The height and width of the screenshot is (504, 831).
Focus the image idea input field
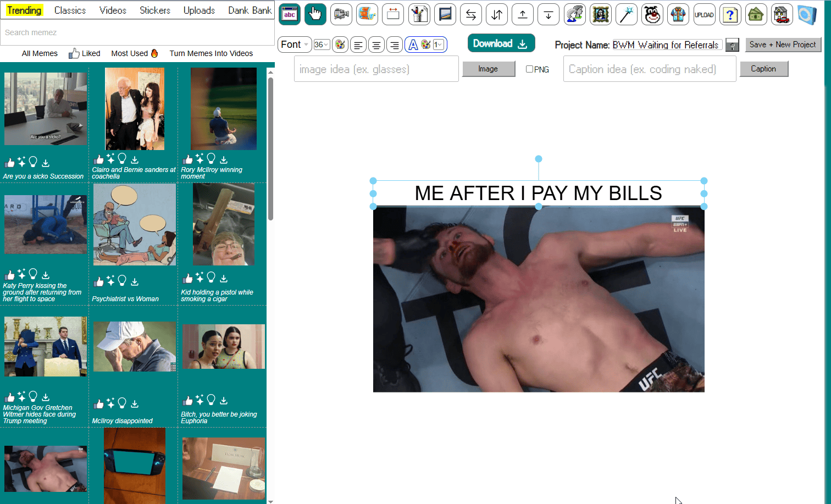coord(376,69)
